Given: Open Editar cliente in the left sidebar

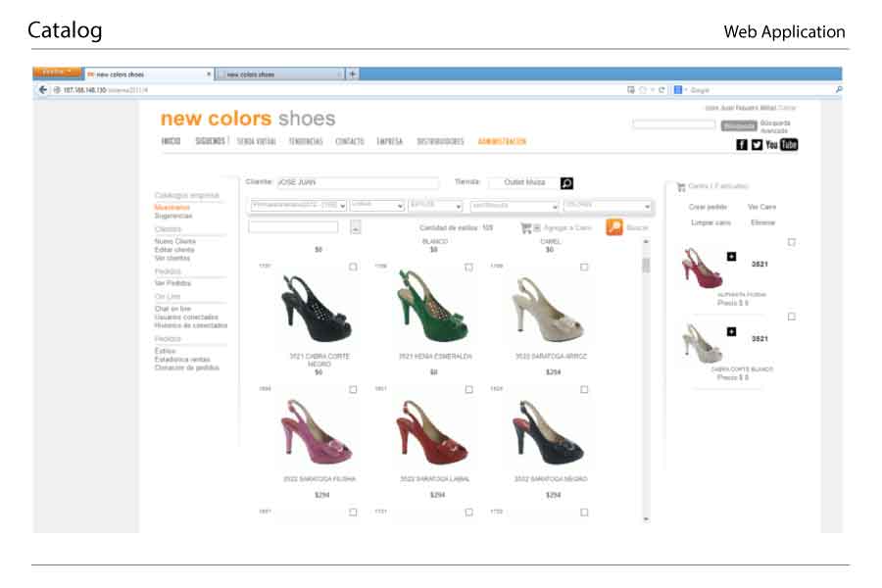Looking at the screenshot, I should tap(174, 250).
